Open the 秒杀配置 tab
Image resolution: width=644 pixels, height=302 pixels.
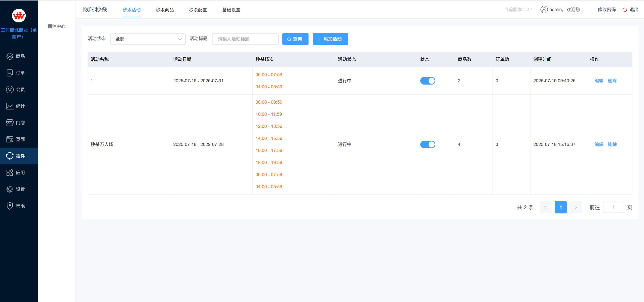coord(198,10)
